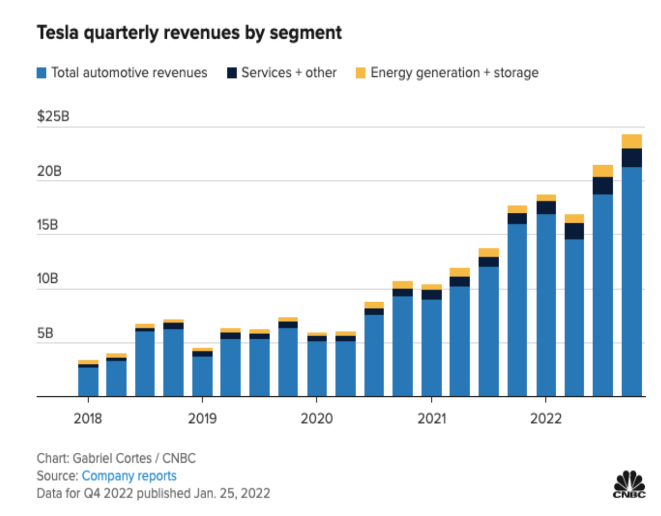The height and width of the screenshot is (516, 661).
Task: Click the 2019 x-axis label
Action: (x=202, y=419)
